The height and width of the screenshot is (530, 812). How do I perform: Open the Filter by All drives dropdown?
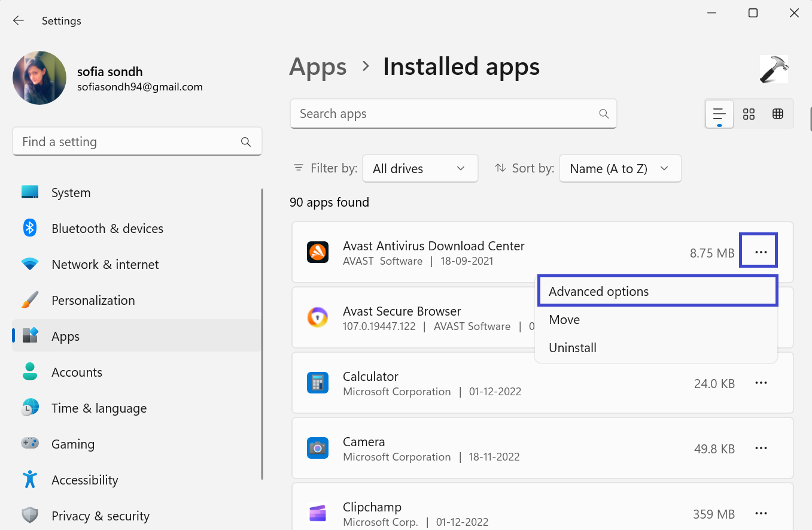419,169
